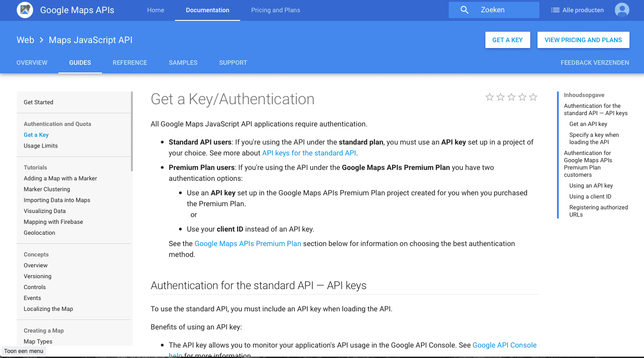Click VIEW PRICING AND PLANS button
Image resolution: width=644 pixels, height=358 pixels.
pos(583,40)
